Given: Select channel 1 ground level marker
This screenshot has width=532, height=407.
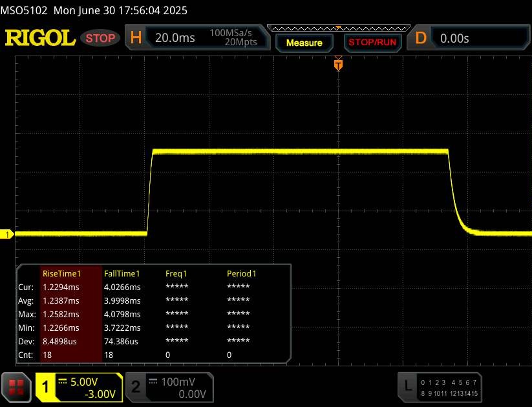Looking at the screenshot, I should (6, 234).
